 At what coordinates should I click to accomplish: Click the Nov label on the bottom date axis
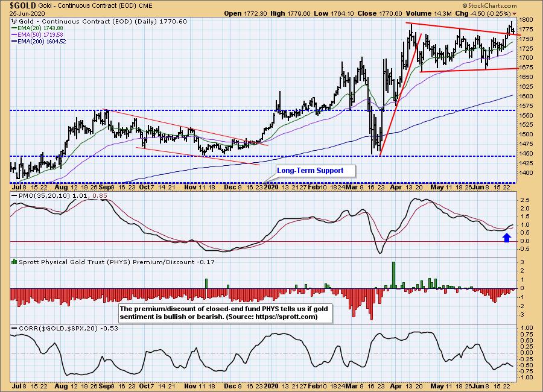point(190,386)
